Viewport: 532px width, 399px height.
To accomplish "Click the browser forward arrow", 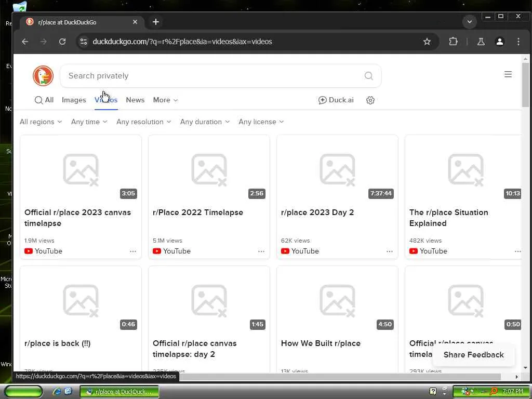I will point(44,42).
